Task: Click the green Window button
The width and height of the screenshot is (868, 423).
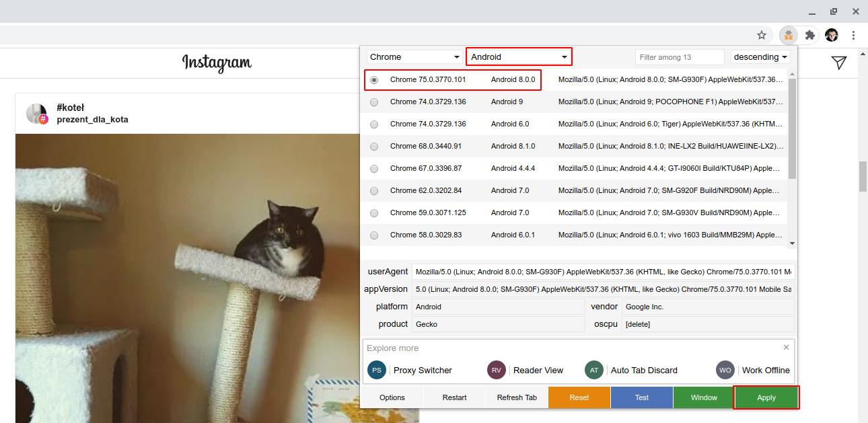Action: click(x=704, y=397)
